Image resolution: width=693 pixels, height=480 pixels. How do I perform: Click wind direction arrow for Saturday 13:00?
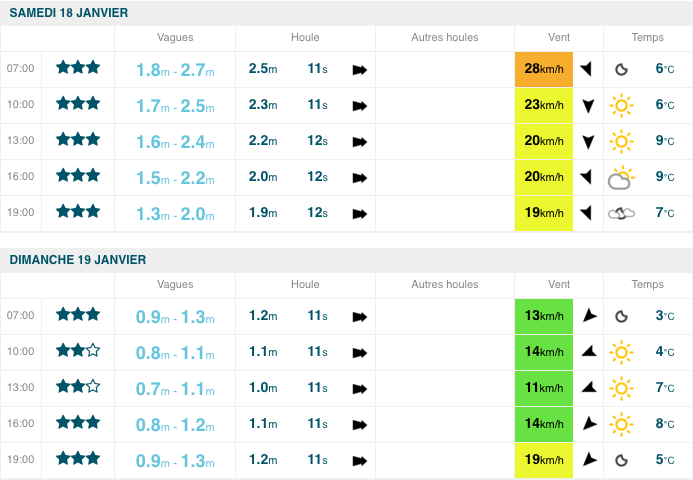pos(588,141)
